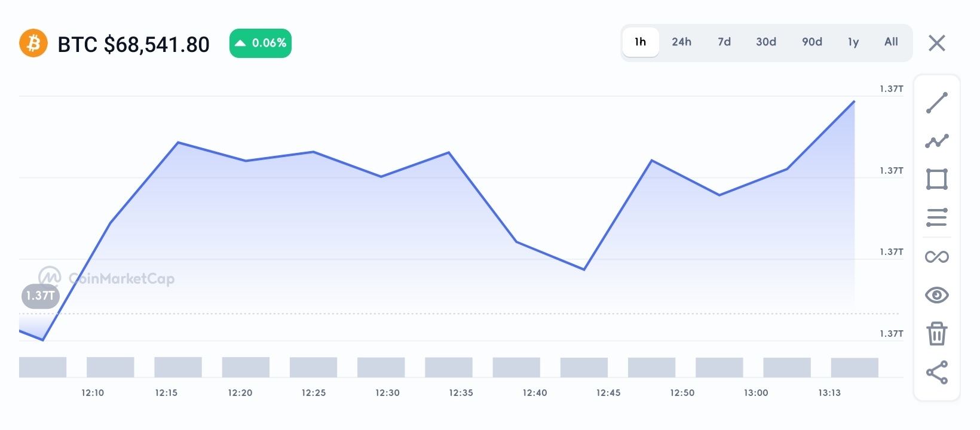
Task: Switch to the 1h timeframe tab
Action: coord(641,42)
